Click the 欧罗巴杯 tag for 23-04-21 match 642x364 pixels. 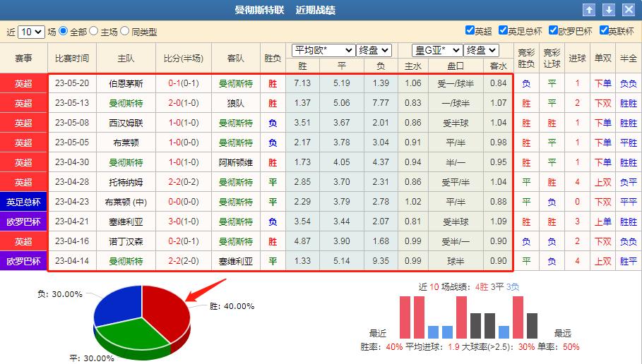click(x=23, y=222)
